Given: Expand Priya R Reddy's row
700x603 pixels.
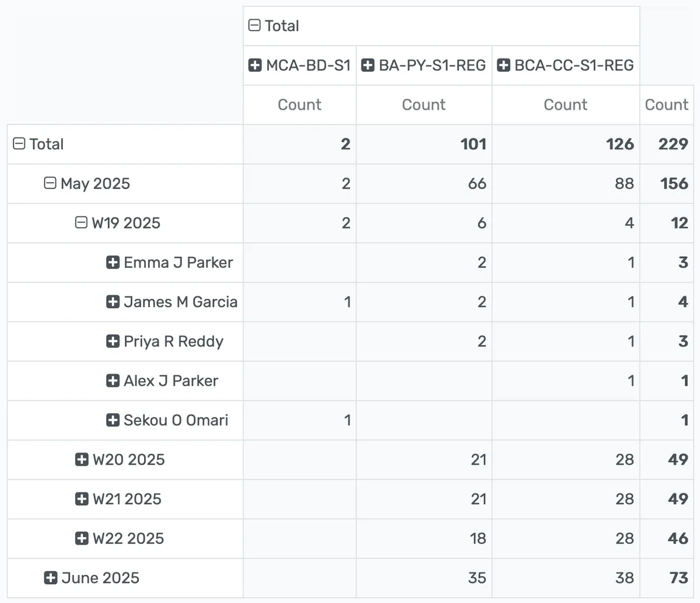Looking at the screenshot, I should [x=114, y=341].
